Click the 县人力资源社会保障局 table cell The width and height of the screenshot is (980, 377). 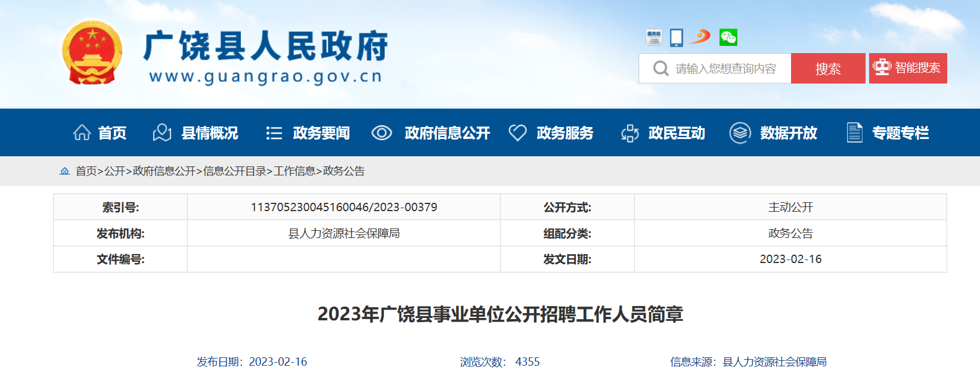pyautogui.click(x=344, y=233)
